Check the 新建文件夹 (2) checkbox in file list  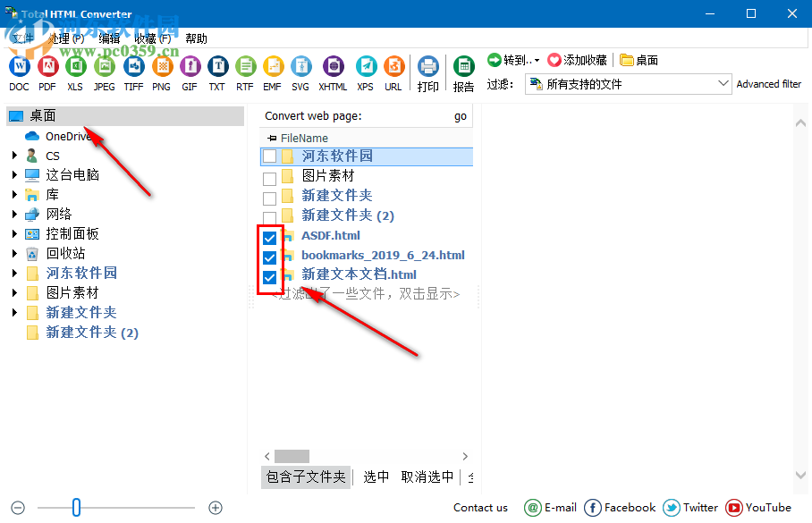click(270, 217)
